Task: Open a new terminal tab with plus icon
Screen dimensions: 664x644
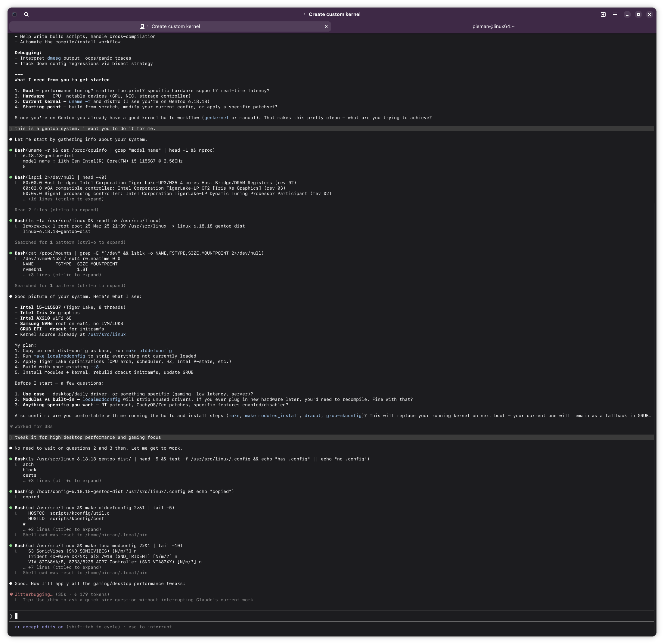Action: point(603,14)
